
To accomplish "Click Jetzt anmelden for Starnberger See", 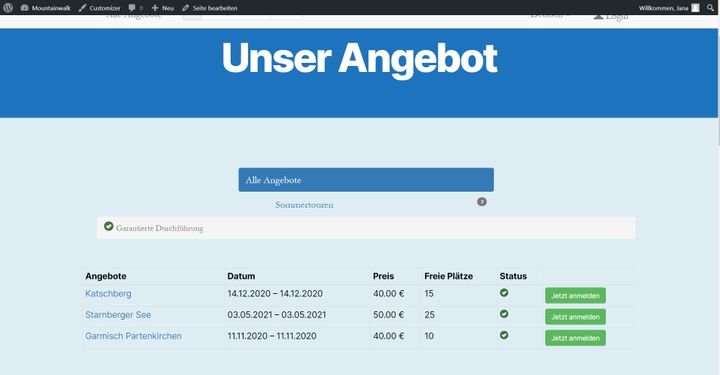I will click(x=575, y=317).
